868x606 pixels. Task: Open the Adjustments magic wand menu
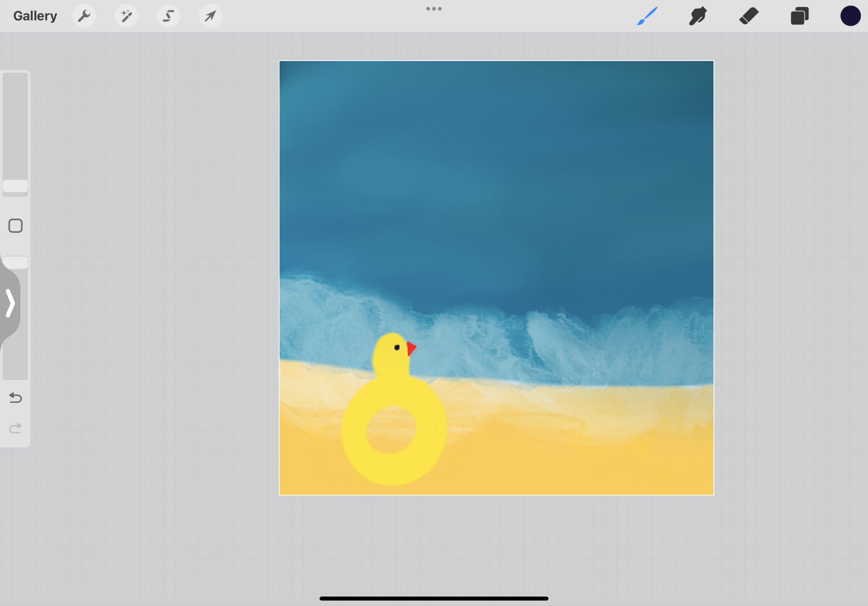click(x=126, y=16)
